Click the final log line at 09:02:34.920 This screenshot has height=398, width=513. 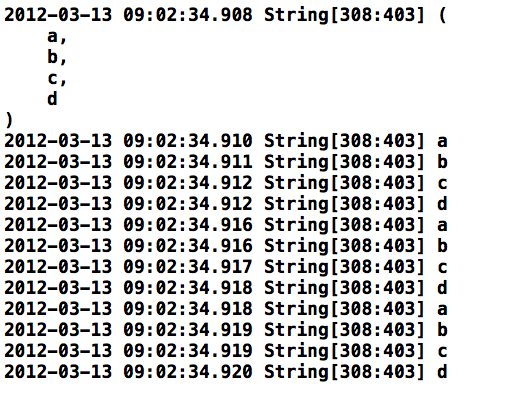pyautogui.click(x=225, y=372)
